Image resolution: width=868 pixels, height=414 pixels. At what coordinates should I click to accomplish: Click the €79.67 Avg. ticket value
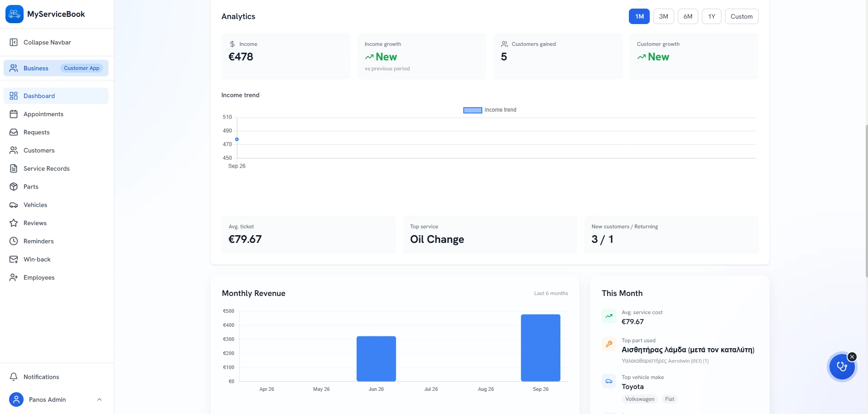pos(245,239)
